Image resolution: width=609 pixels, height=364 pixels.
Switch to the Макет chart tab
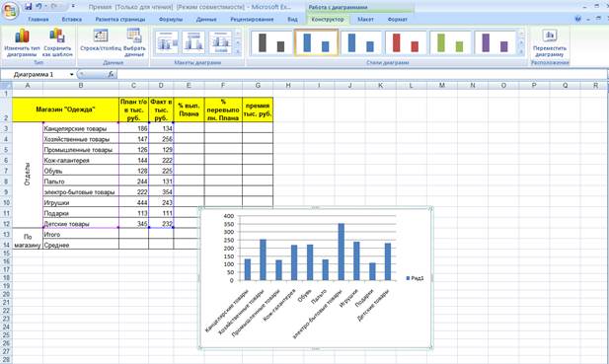click(365, 19)
